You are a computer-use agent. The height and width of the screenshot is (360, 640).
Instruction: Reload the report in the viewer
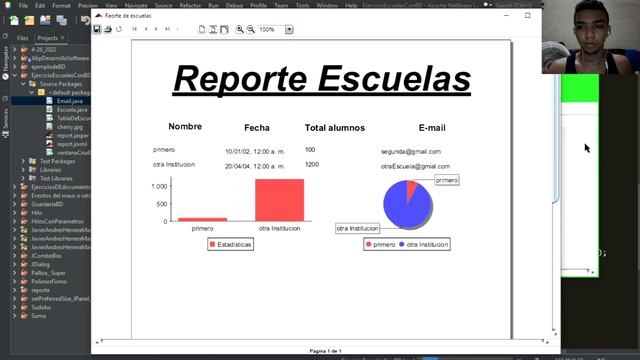[119, 29]
